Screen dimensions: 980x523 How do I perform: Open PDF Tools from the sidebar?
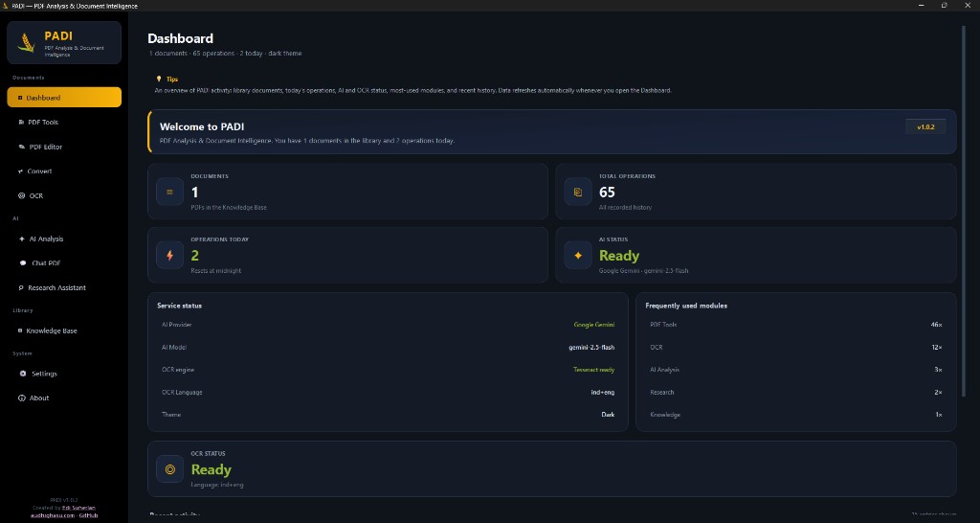point(64,122)
